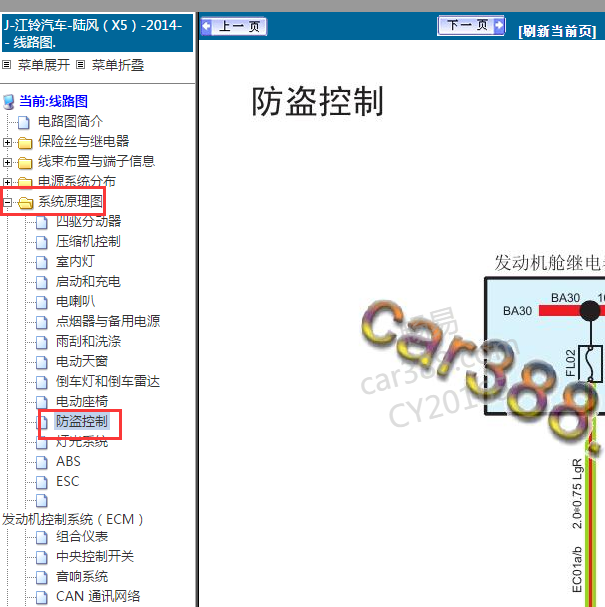Click the 刷新当前页 refresh link
Image resolution: width=605 pixels, height=607 pixels.
click(557, 31)
